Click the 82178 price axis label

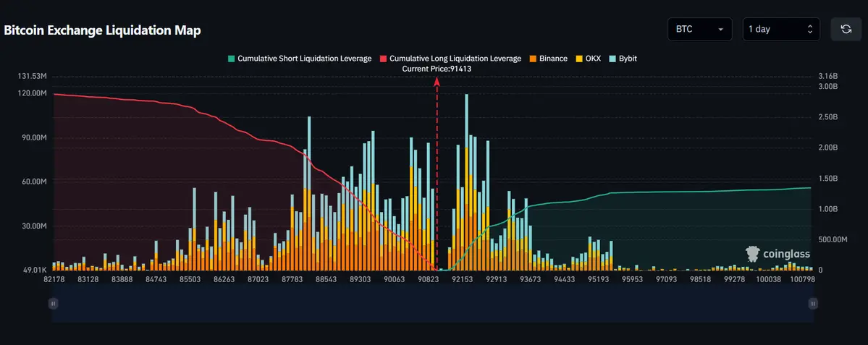[x=54, y=280]
